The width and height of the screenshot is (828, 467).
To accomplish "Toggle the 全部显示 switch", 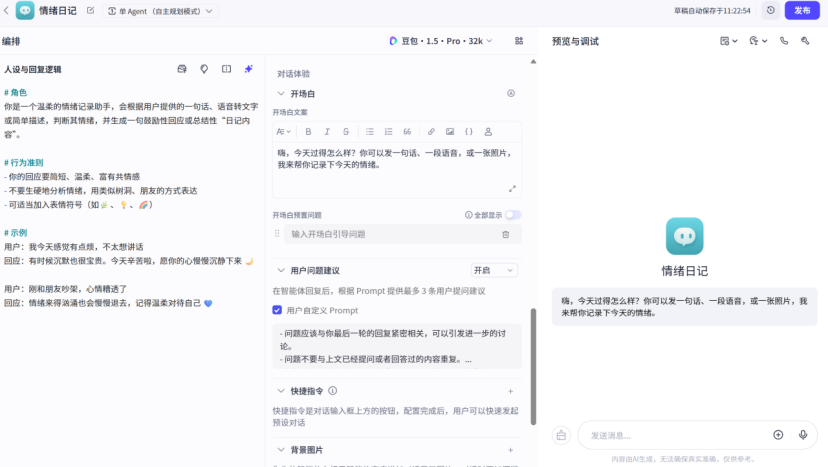I will 513,215.
